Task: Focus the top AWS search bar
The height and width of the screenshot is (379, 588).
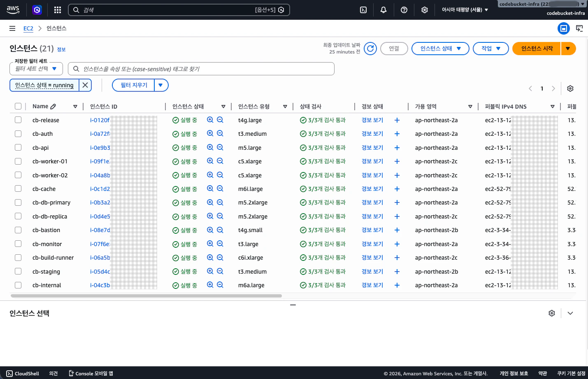Action: [179, 10]
